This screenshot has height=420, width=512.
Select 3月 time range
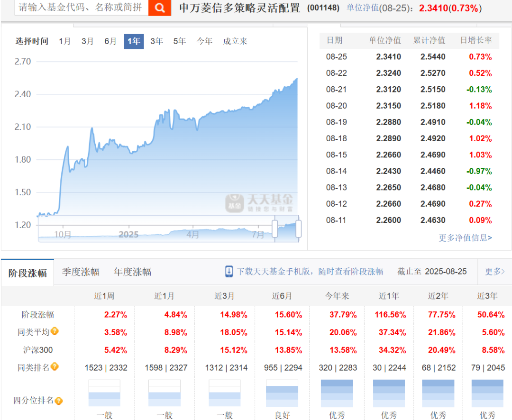point(88,41)
